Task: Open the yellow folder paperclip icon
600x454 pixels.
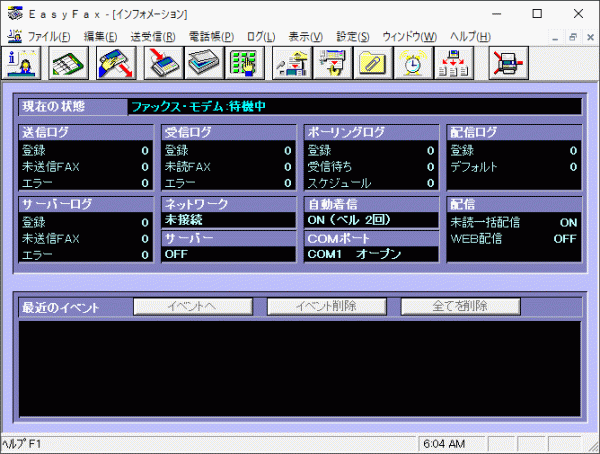Action: pos(373,63)
